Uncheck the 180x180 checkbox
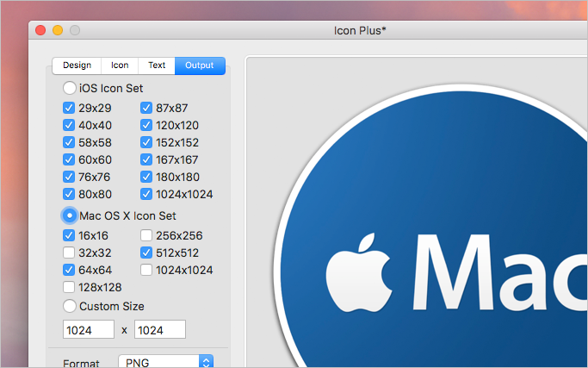 (146, 177)
